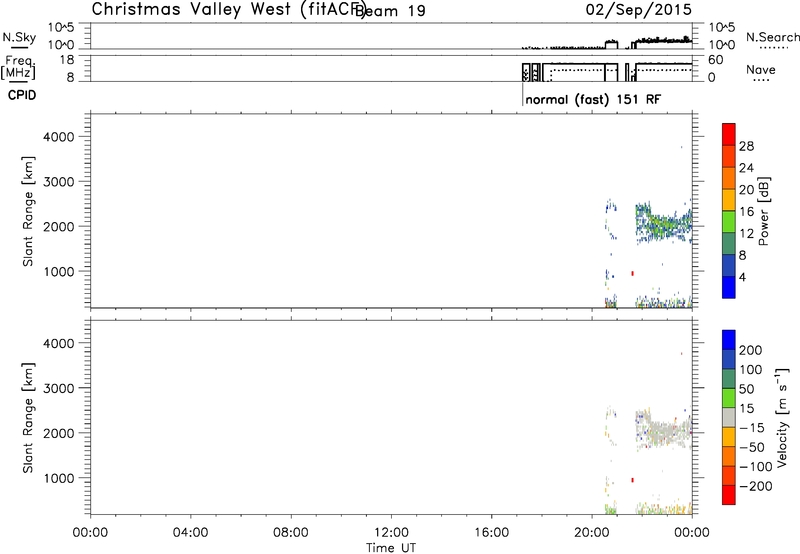800x554 pixels.
Task: Pick the gray -15 to 15 Velocity segment
Action: [729, 417]
